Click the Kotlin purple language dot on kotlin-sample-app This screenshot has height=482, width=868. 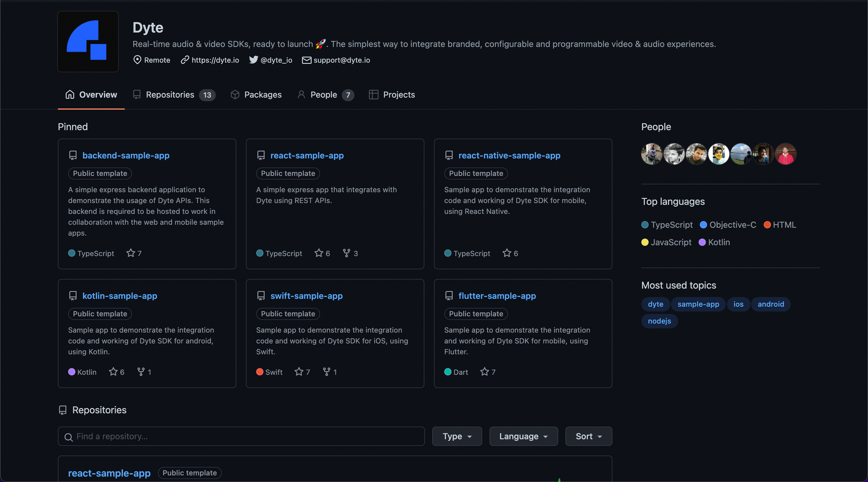72,372
